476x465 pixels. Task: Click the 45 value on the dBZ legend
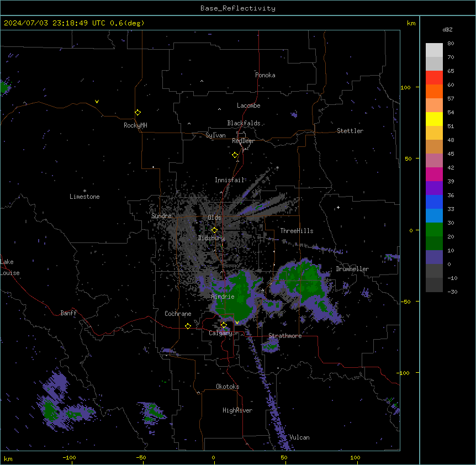[451, 154]
